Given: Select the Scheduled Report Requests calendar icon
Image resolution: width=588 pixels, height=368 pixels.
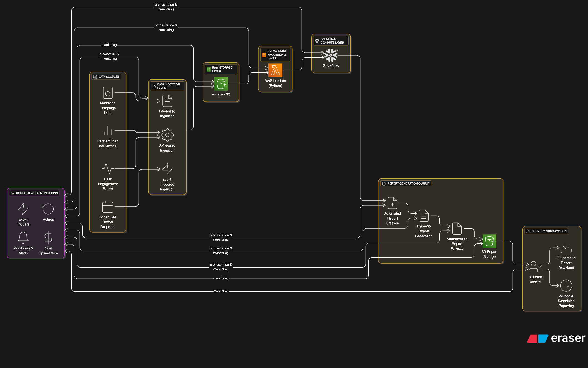Looking at the screenshot, I should tap(108, 207).
